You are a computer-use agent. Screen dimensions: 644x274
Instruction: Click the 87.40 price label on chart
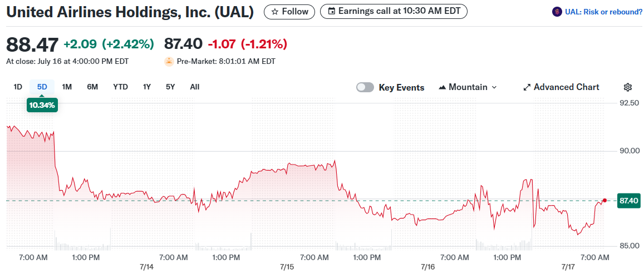(x=629, y=201)
